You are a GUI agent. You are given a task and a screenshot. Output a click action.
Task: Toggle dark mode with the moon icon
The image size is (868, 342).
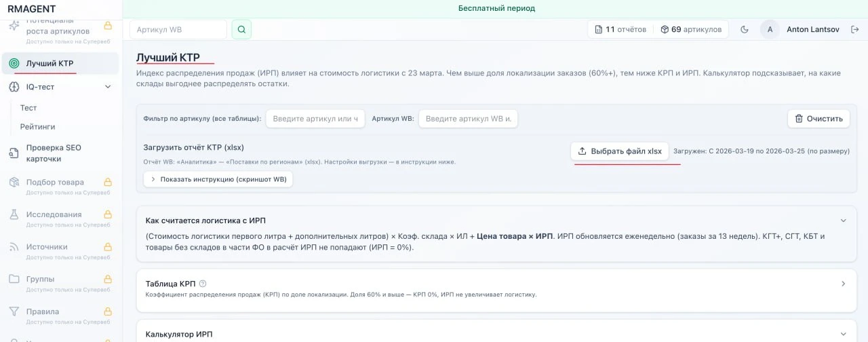tap(744, 29)
